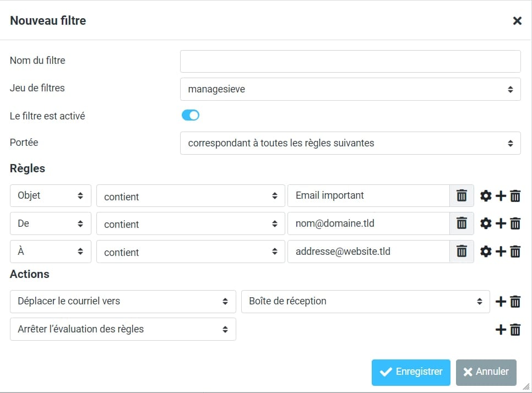Viewport: 532px width, 393px height.
Task: Open settings gear for the Objet rule
Action: pos(486,196)
